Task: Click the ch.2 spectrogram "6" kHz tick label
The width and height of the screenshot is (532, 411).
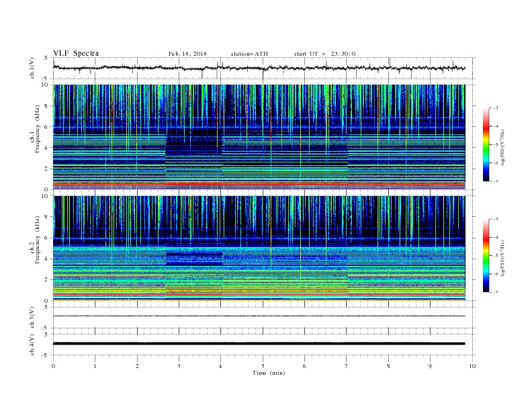Action: (x=47, y=238)
